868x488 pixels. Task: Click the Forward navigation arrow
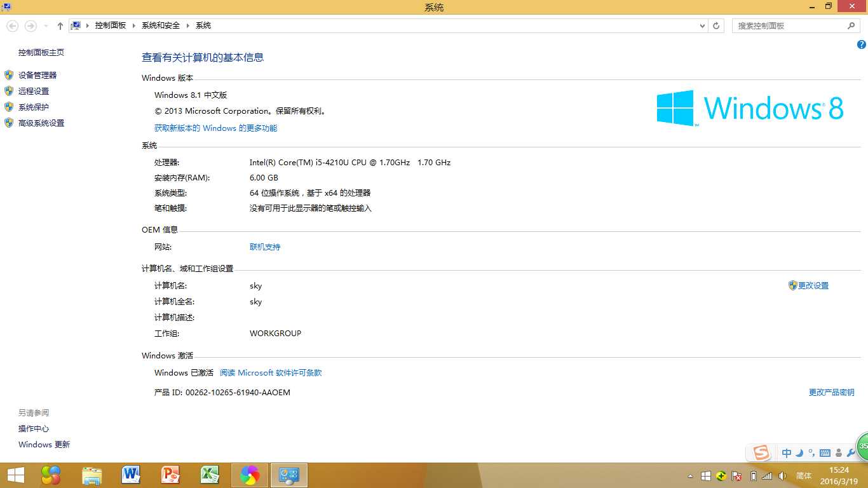pyautogui.click(x=30, y=25)
